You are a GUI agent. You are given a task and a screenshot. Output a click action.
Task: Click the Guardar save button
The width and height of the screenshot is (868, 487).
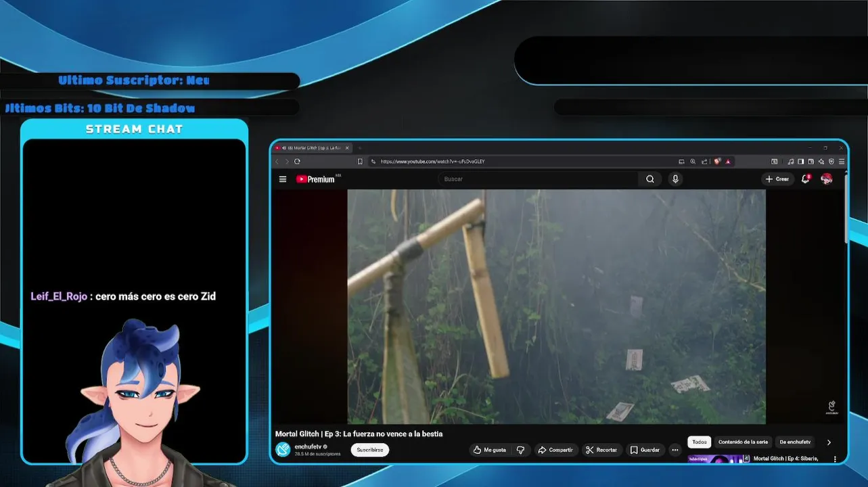(645, 450)
